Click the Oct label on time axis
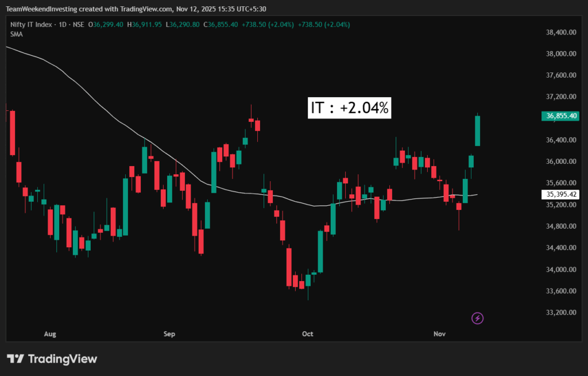This screenshot has width=588, height=376. pyautogui.click(x=308, y=334)
